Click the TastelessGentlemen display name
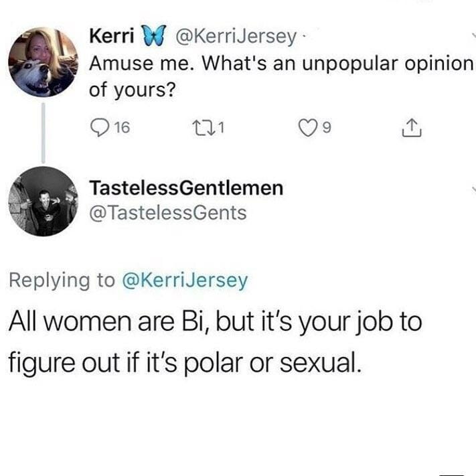 [186, 189]
